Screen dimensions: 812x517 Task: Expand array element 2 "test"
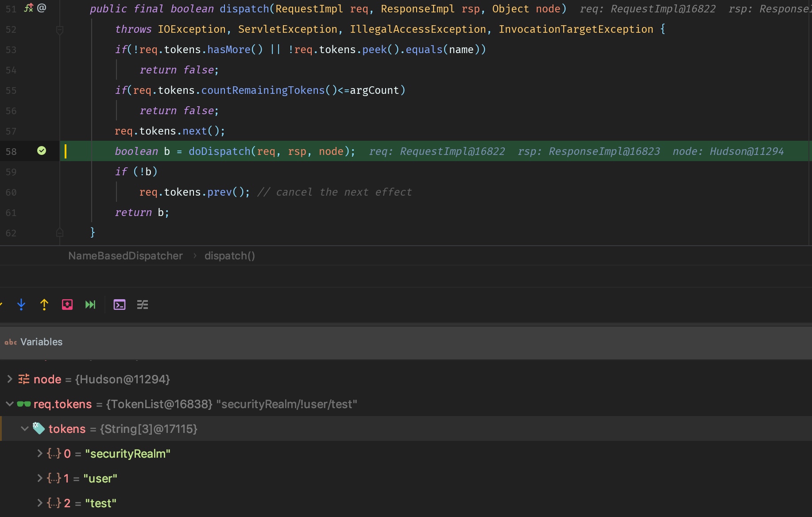point(39,503)
